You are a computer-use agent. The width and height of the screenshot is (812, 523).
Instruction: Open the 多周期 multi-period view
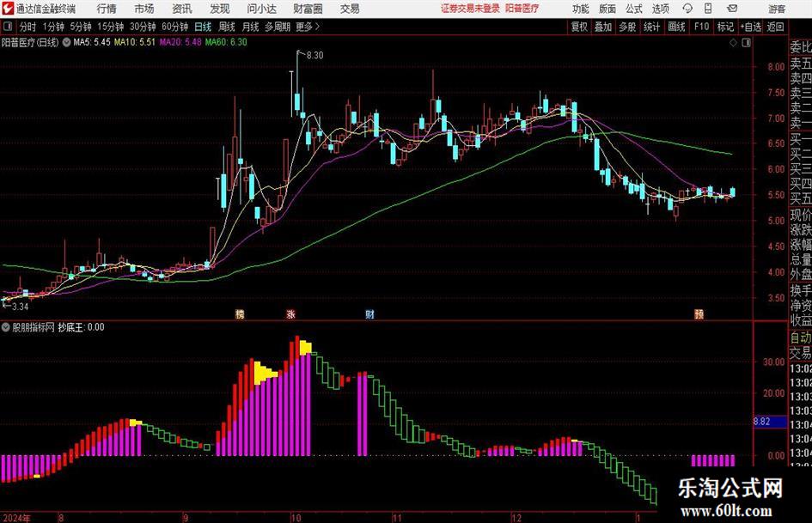278,27
